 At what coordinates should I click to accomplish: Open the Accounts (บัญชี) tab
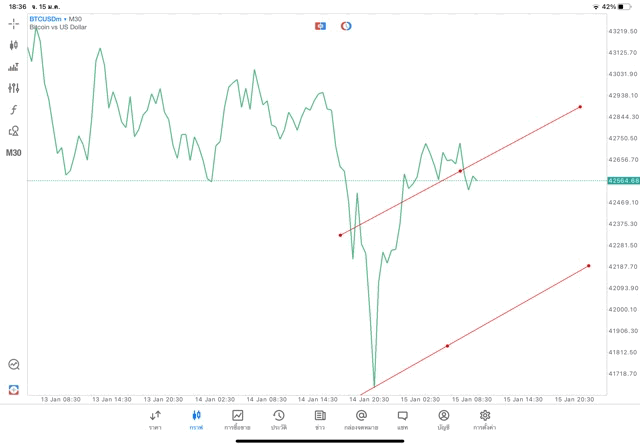443,420
